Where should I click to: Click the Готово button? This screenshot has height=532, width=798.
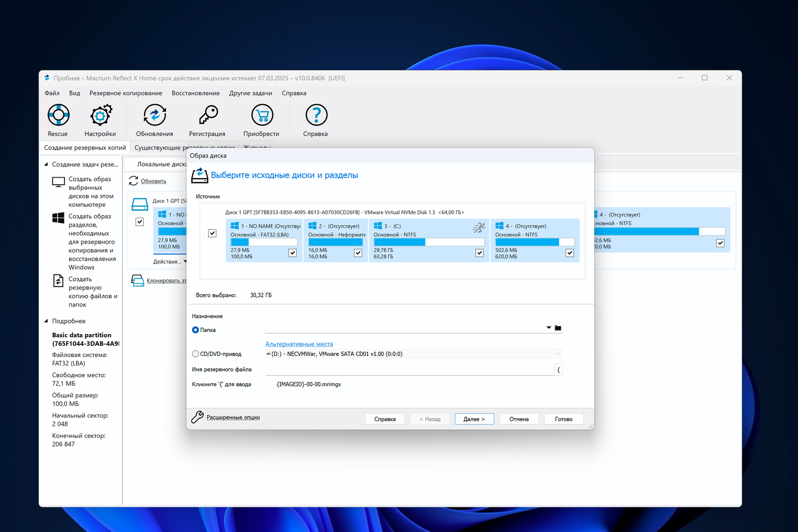tap(564, 419)
